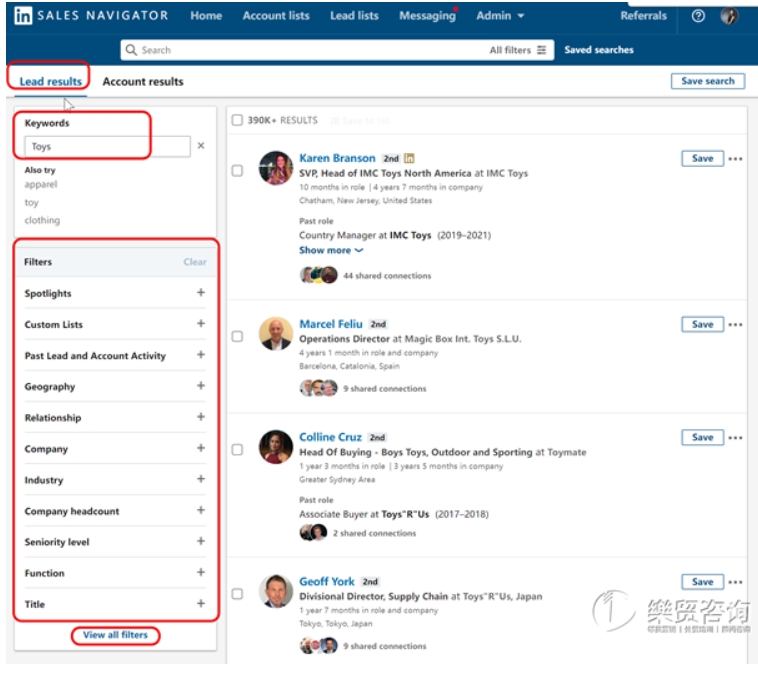Screen dimensions: 758x674
Task: Go to Home in navigation
Action: [x=206, y=16]
